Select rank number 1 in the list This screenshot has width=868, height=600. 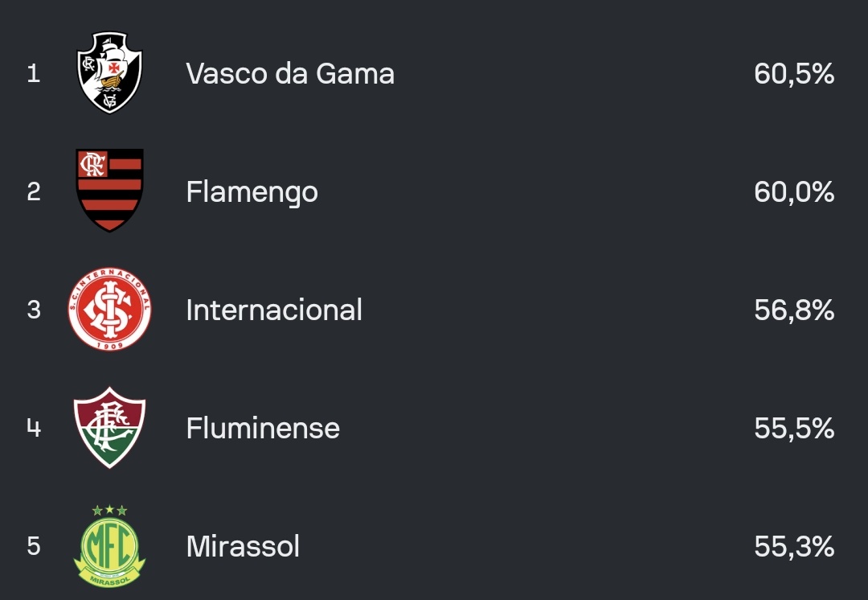[x=33, y=74]
